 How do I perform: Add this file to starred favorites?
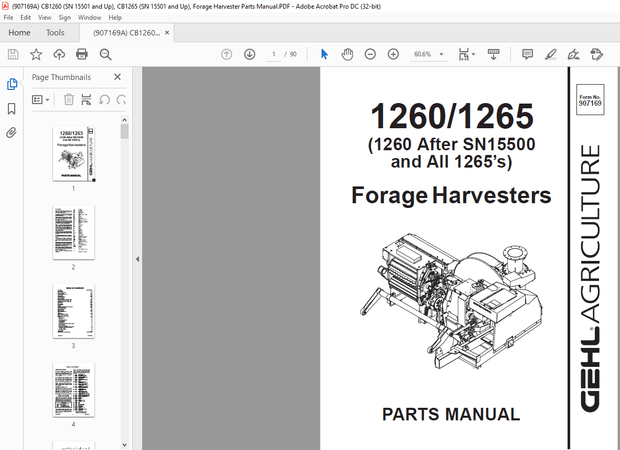pos(36,54)
